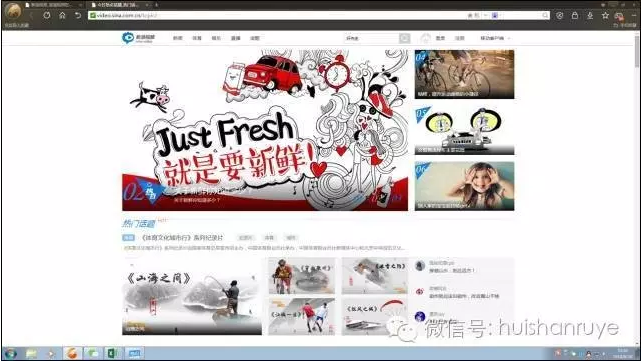Click the video.sina.com.cn address bar
Screen dimensions: 643x364
279,16
